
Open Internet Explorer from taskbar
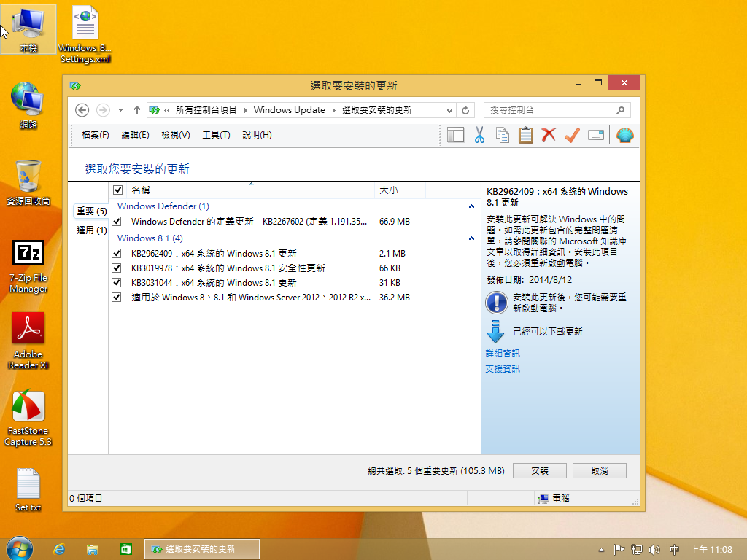pyautogui.click(x=59, y=549)
